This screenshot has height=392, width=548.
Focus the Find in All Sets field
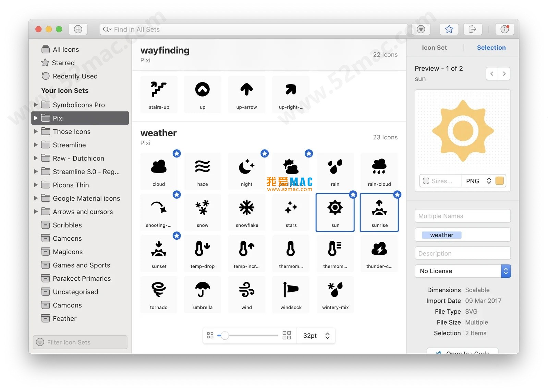tap(254, 29)
